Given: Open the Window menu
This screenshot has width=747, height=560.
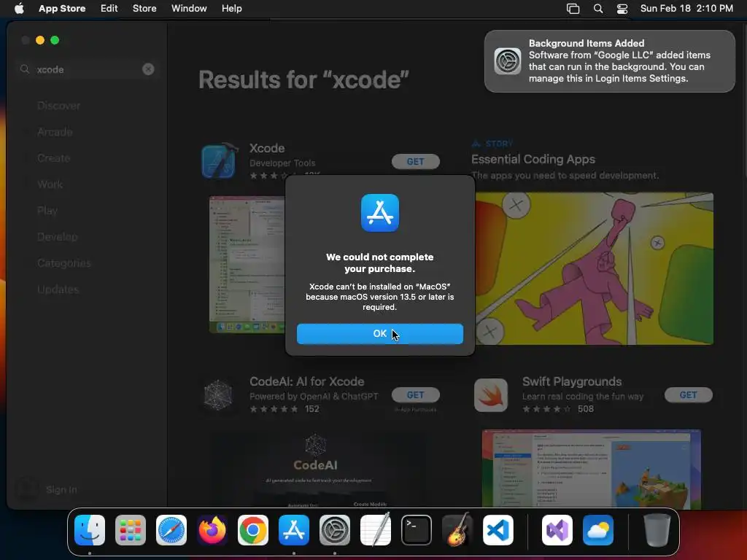Looking at the screenshot, I should click(x=189, y=8).
